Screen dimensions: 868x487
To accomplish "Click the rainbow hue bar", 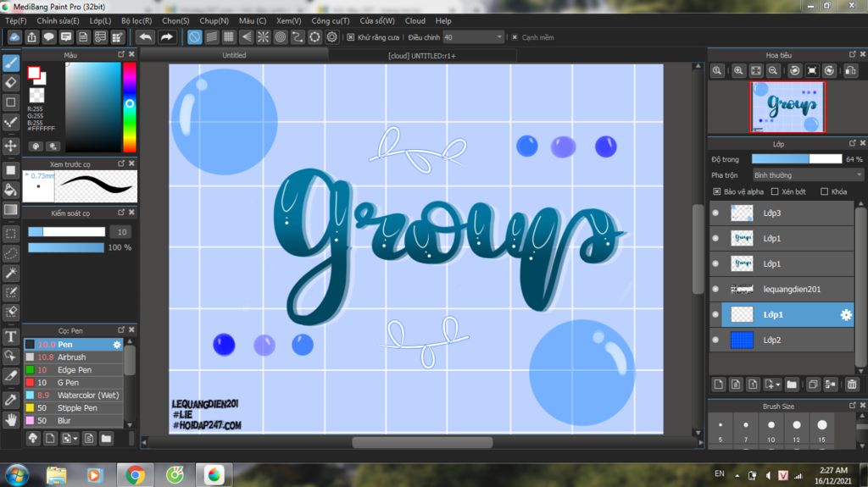I will coord(130,107).
